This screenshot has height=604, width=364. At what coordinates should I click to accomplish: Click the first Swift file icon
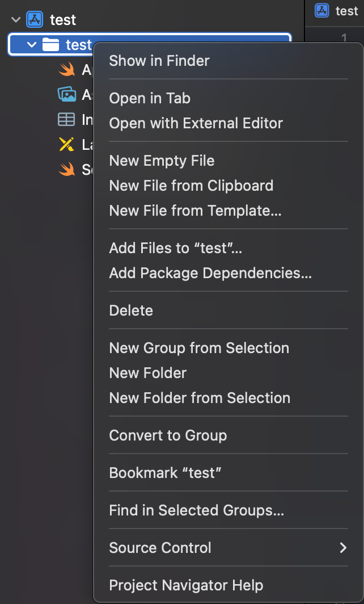(x=67, y=70)
